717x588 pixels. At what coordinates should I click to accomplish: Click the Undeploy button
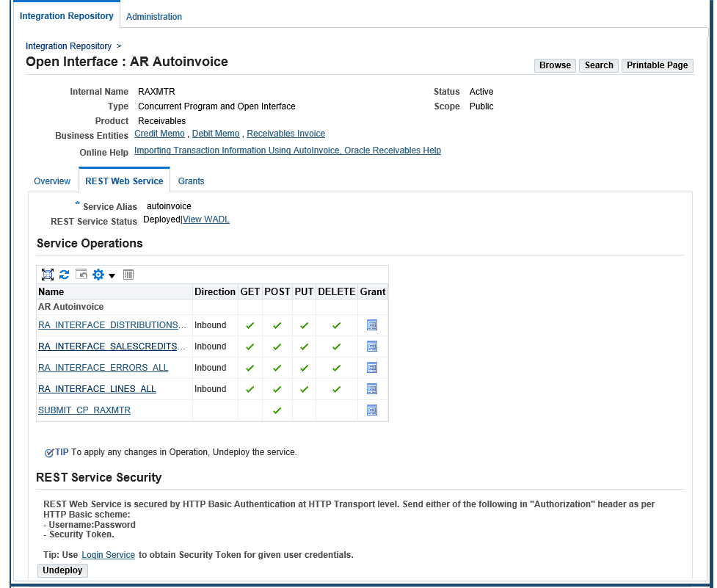pyautogui.click(x=62, y=570)
